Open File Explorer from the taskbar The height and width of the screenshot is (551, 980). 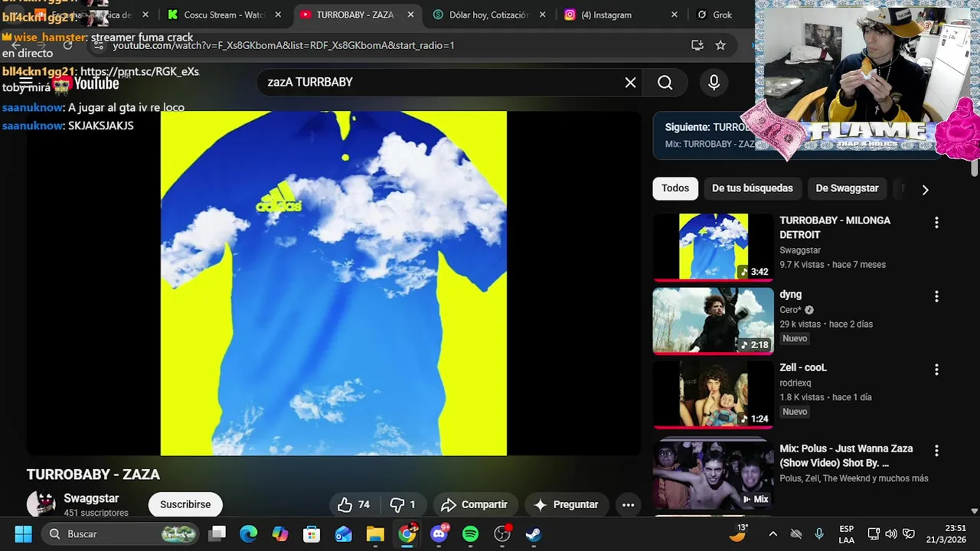click(x=375, y=533)
